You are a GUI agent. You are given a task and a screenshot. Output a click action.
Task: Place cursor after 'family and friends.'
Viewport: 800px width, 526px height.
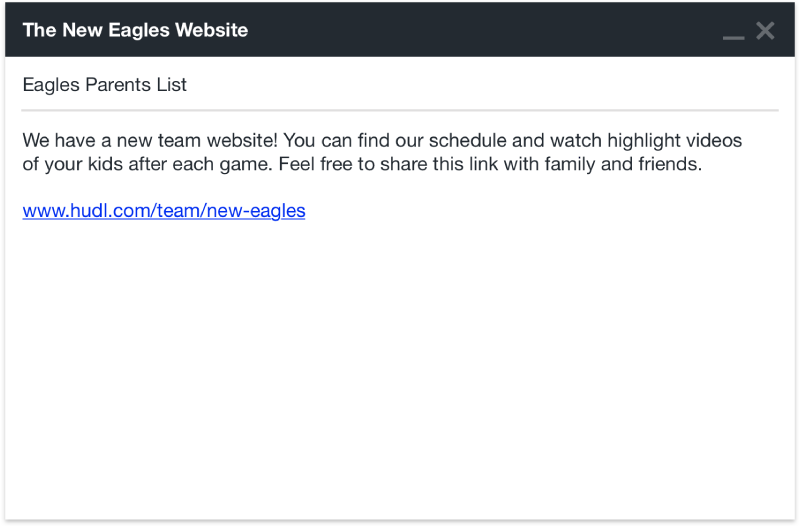point(703,164)
